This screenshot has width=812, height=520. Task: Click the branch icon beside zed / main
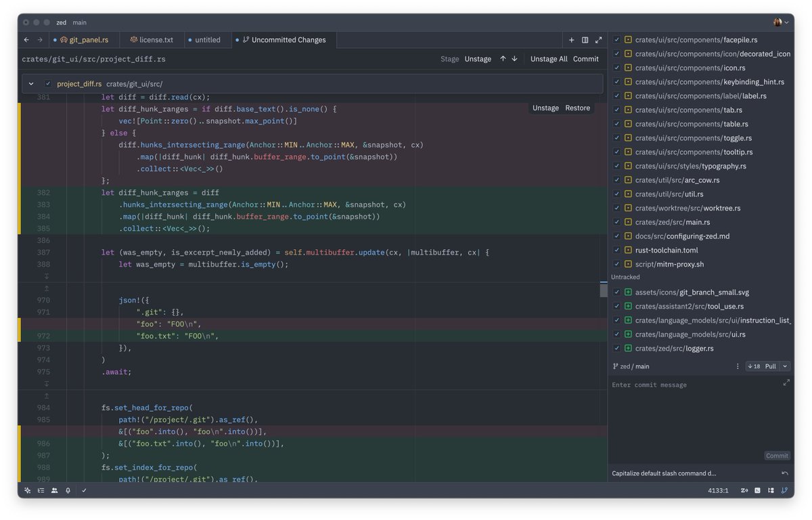click(x=615, y=366)
